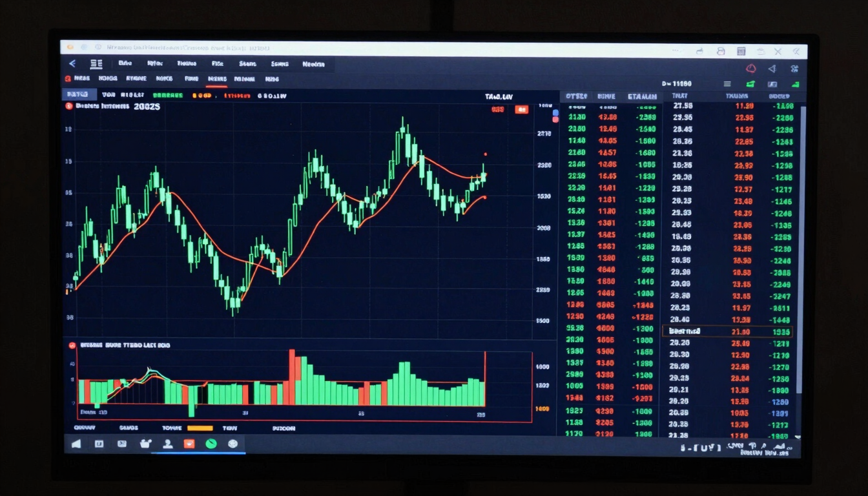Click the 2082S chart title value
Image resolution: width=868 pixels, height=496 pixels.
pyautogui.click(x=147, y=107)
